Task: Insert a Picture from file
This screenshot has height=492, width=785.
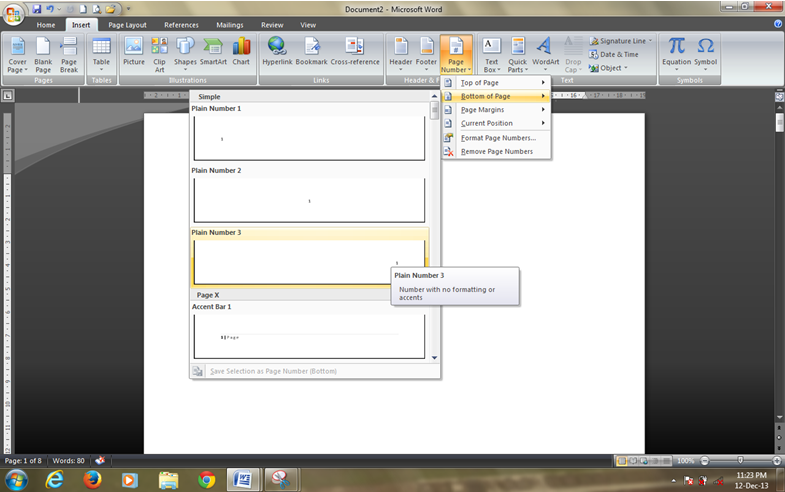Action: 134,52
